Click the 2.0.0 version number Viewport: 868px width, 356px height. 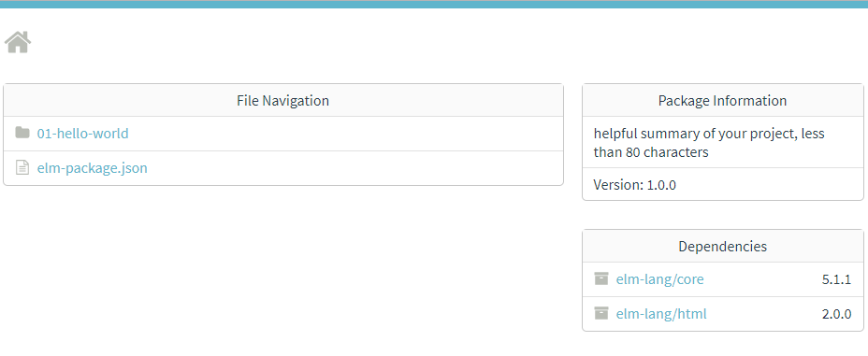[836, 314]
